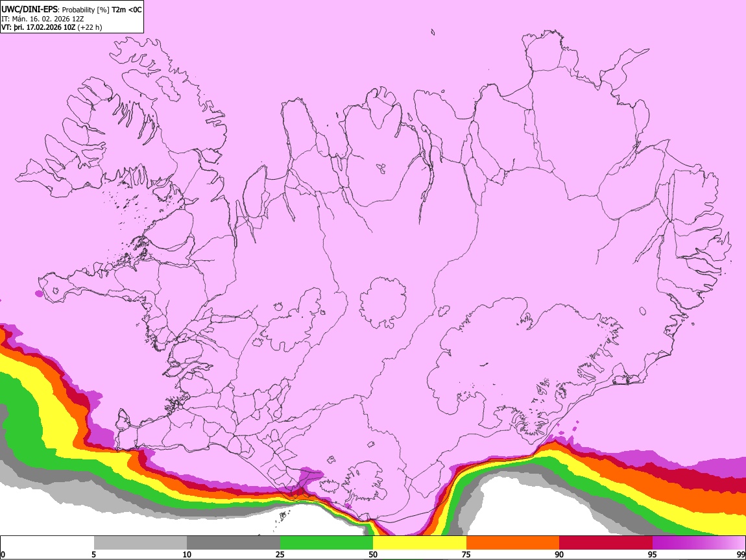Click the legend label '10'
Image resolution: width=746 pixels, height=560 pixels.
187,554
